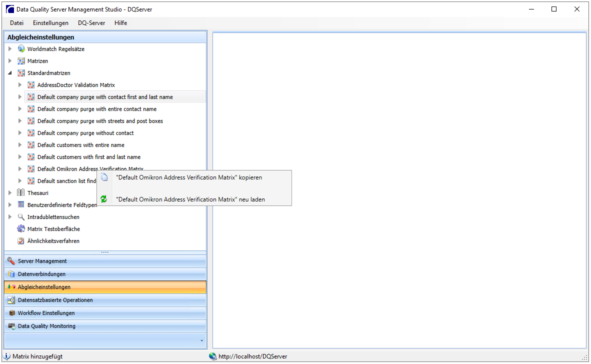This screenshot has height=364, width=591.
Task: Click the Datenverbindungen database icon
Action: tap(11, 274)
